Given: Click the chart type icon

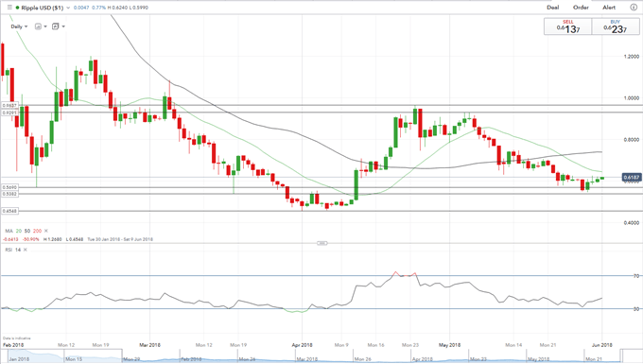Looking at the screenshot, I should coord(38,26).
